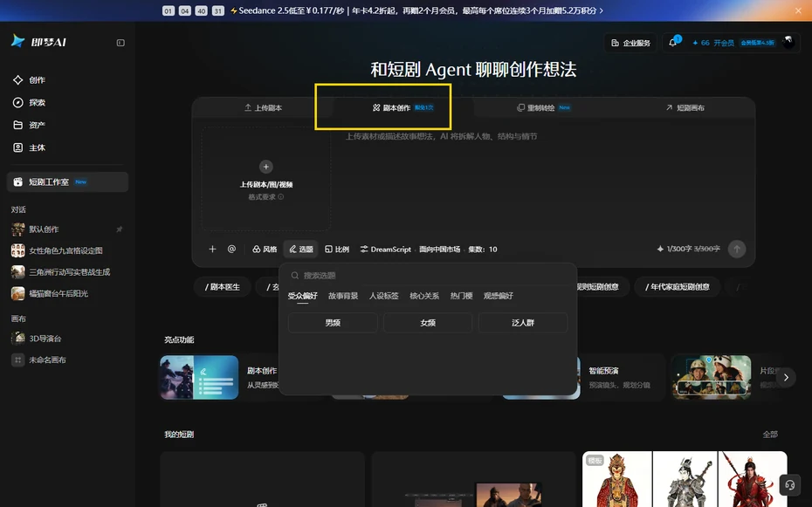
Task: Select the 观感偏好 category tab
Action: [499, 296]
